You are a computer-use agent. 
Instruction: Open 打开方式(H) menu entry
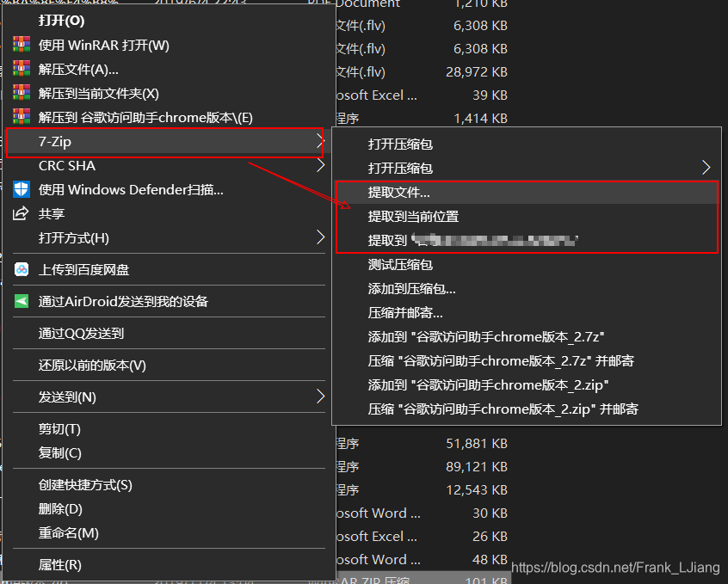[169, 238]
